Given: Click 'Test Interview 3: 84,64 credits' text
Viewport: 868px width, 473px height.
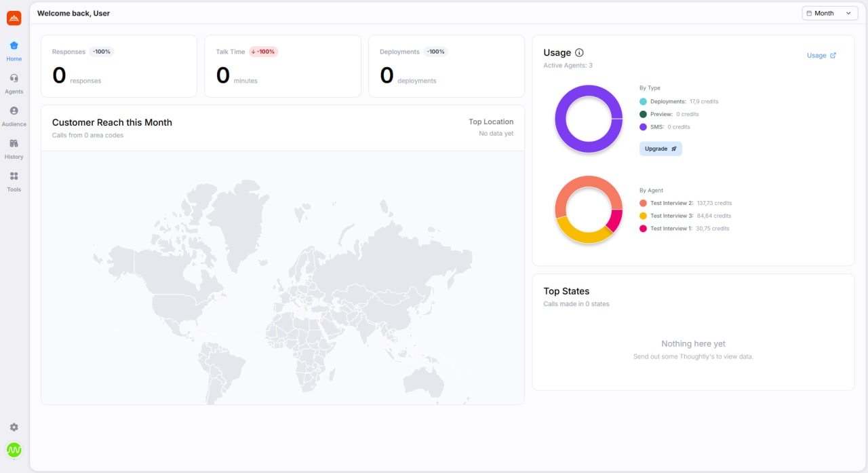Looking at the screenshot, I should coord(690,216).
